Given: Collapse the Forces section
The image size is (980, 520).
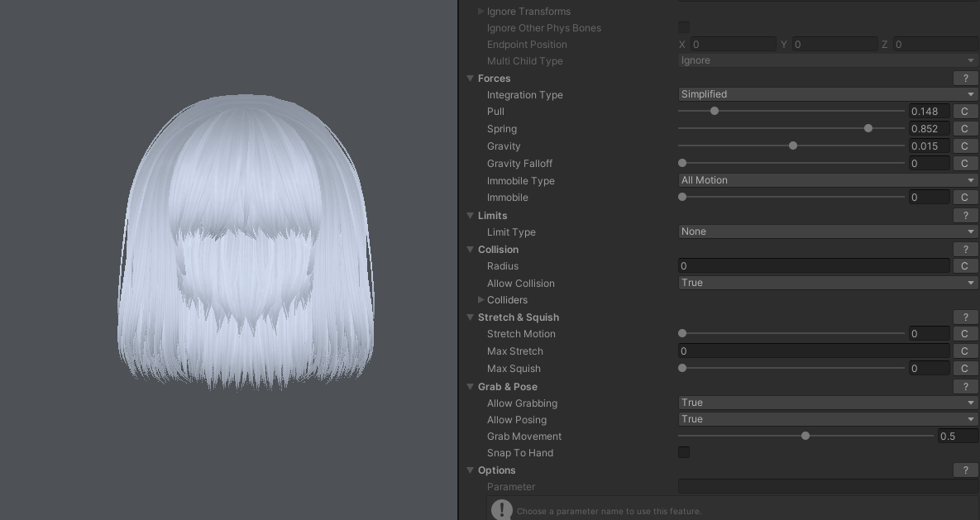Looking at the screenshot, I should (470, 79).
